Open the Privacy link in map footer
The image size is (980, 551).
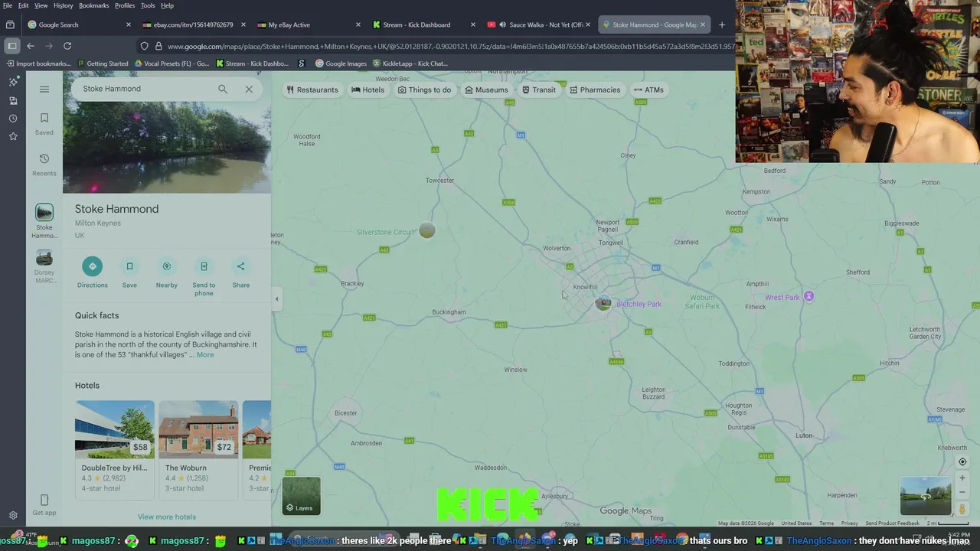(x=849, y=523)
